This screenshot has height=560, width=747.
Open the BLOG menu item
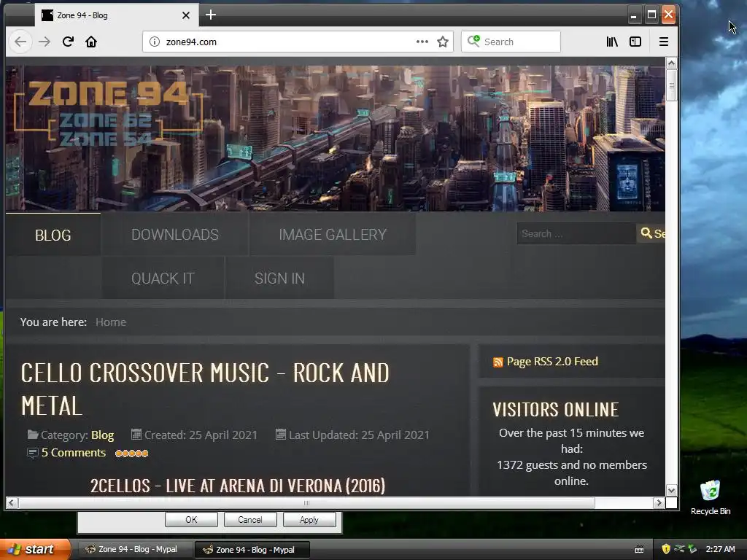(53, 236)
